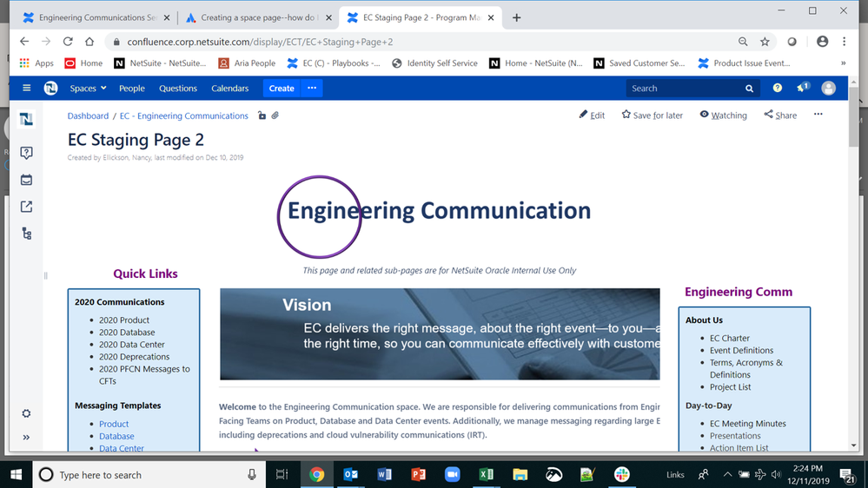Close the EC Staging Page 2 tab
This screenshot has width=868, height=488.
tap(490, 17)
